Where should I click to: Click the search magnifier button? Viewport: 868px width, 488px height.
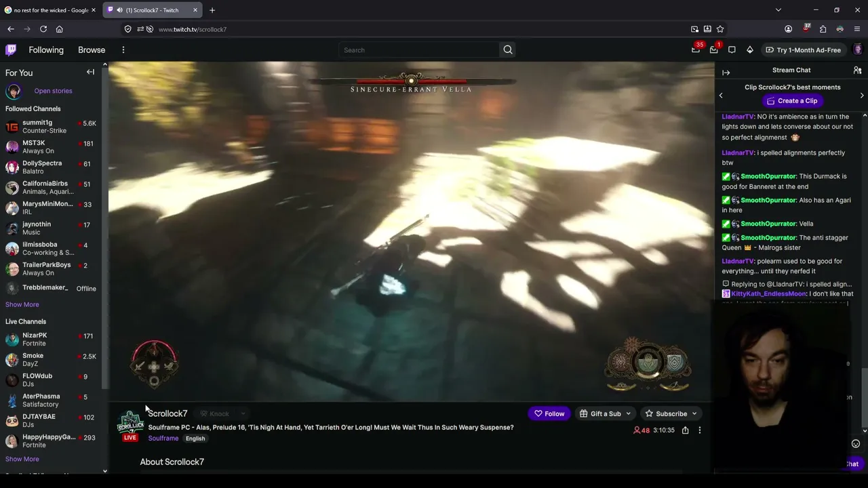point(508,50)
